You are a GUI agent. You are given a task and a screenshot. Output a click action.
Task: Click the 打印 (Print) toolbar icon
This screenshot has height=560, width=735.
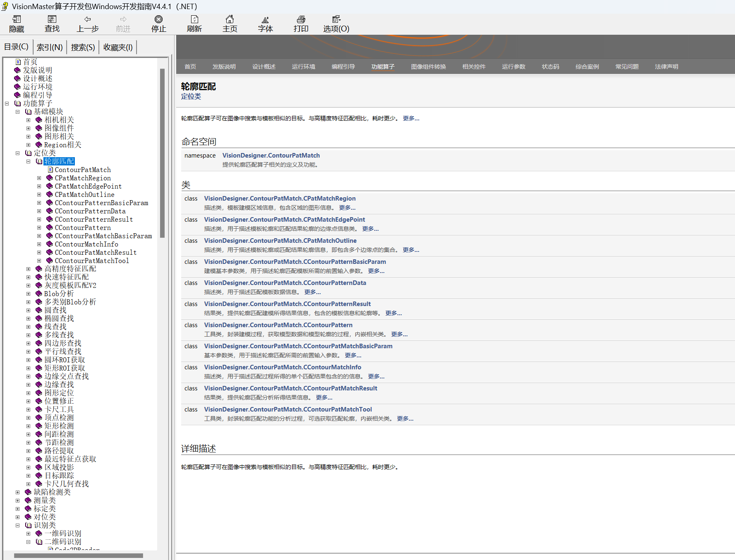coord(301,19)
